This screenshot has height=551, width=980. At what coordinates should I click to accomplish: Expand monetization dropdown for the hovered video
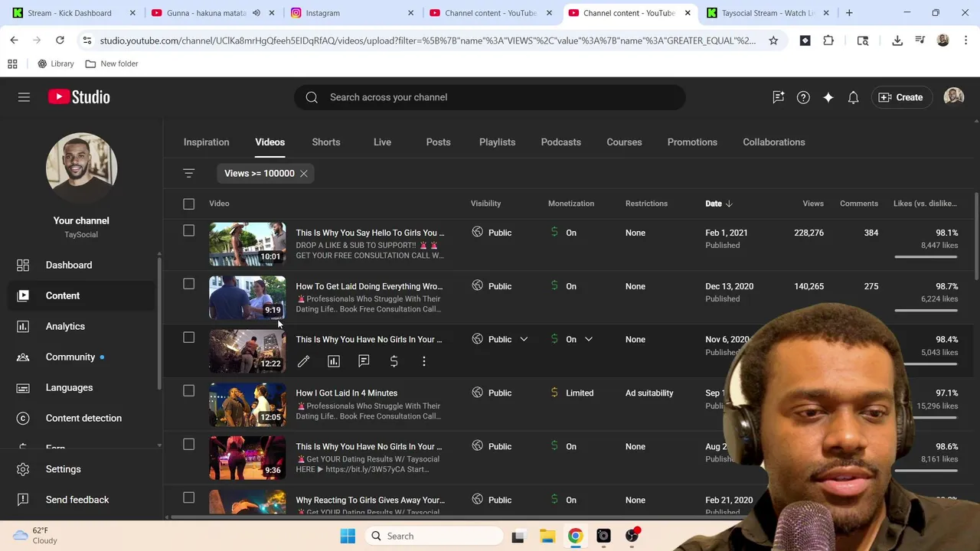tap(588, 339)
